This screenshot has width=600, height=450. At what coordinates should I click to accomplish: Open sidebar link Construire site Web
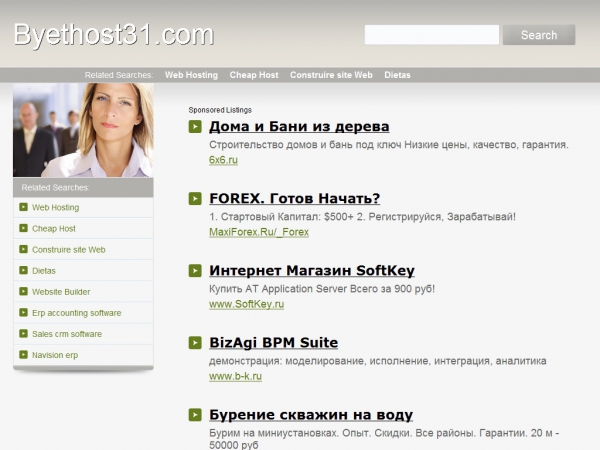68,249
